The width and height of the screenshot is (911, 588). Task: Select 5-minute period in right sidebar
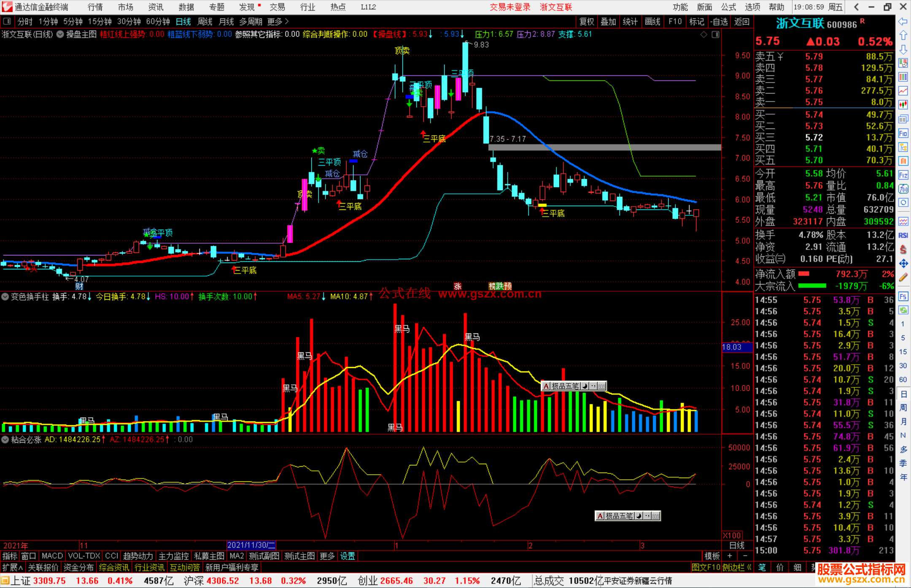903,338
